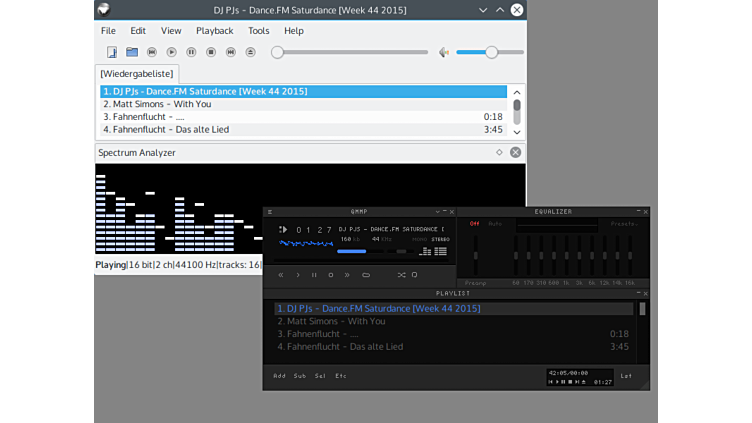Click the Stop button in top toolbar
The image size is (752, 423).
[211, 52]
